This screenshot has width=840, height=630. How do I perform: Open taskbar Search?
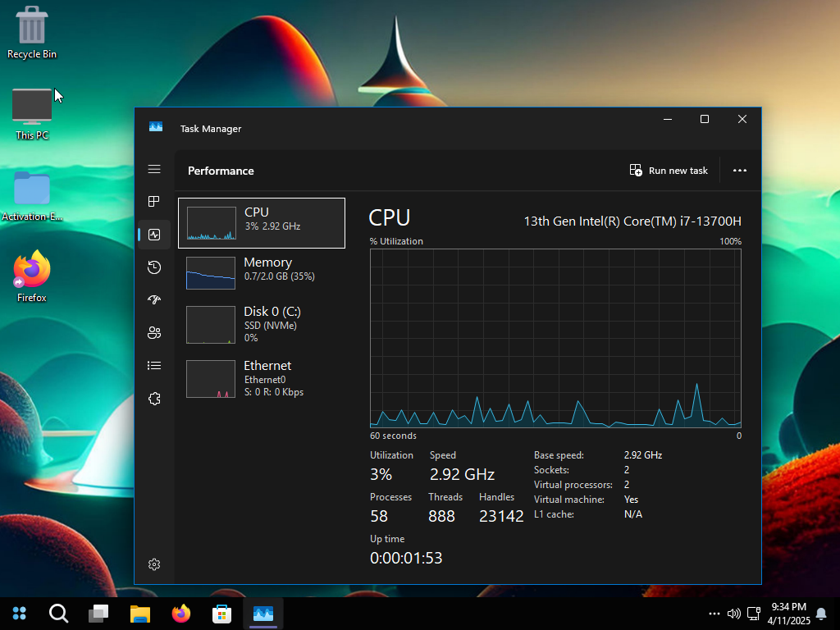tap(58, 613)
